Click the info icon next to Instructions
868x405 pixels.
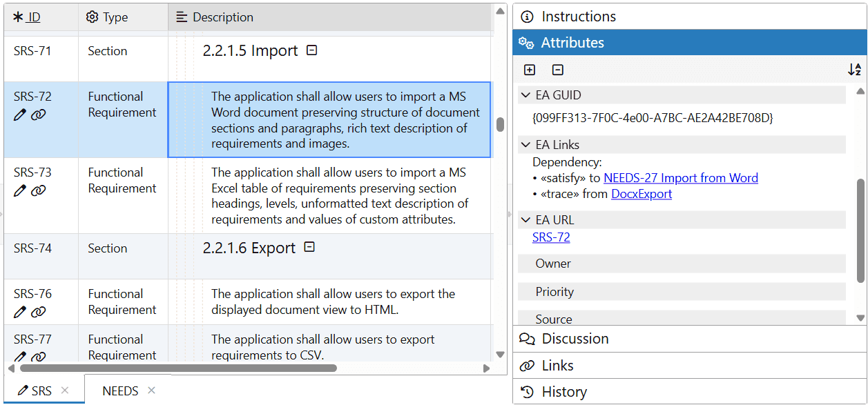pyautogui.click(x=528, y=16)
